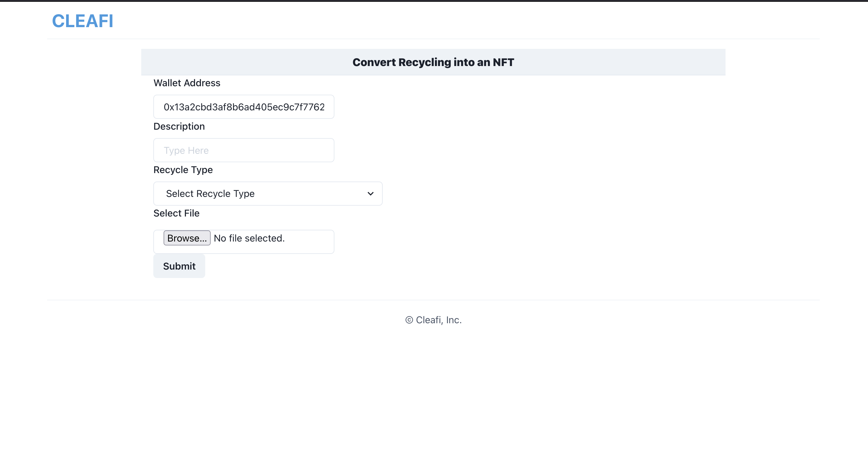The height and width of the screenshot is (474, 868).
Task: Click the word 'NFT' in heading
Action: pos(503,62)
